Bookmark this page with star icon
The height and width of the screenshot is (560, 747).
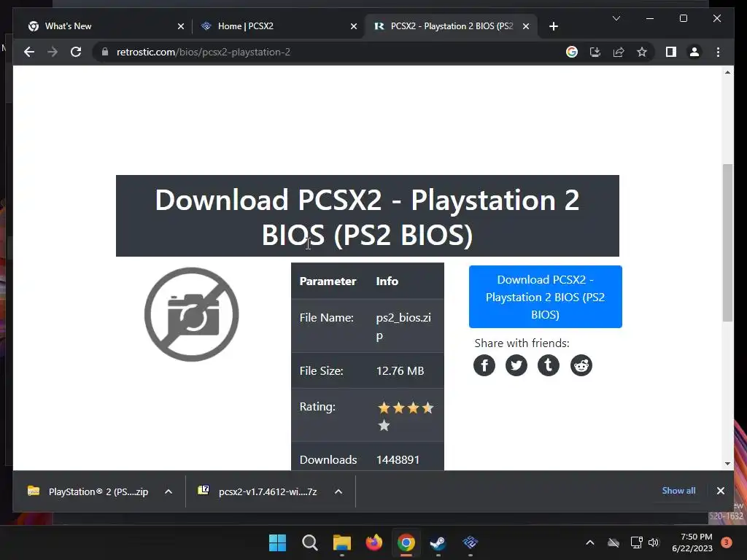642,52
